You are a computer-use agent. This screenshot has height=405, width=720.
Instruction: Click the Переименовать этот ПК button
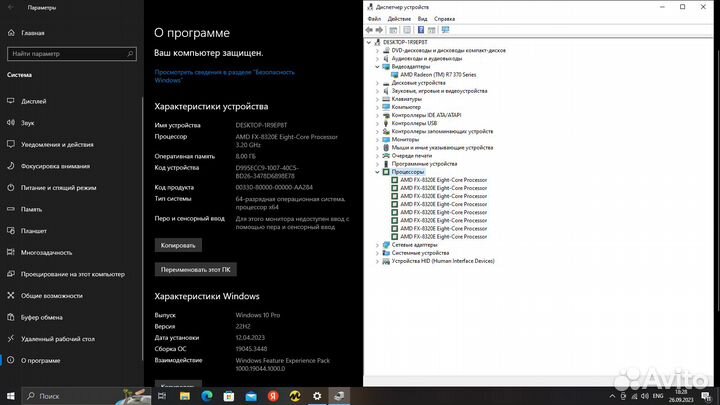point(194,269)
